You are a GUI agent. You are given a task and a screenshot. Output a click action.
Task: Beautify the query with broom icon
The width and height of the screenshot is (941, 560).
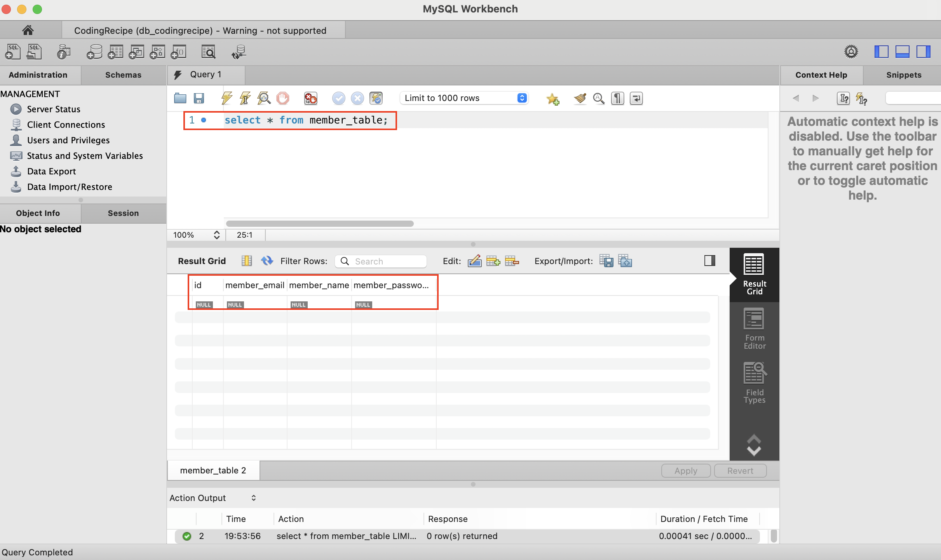[580, 98]
